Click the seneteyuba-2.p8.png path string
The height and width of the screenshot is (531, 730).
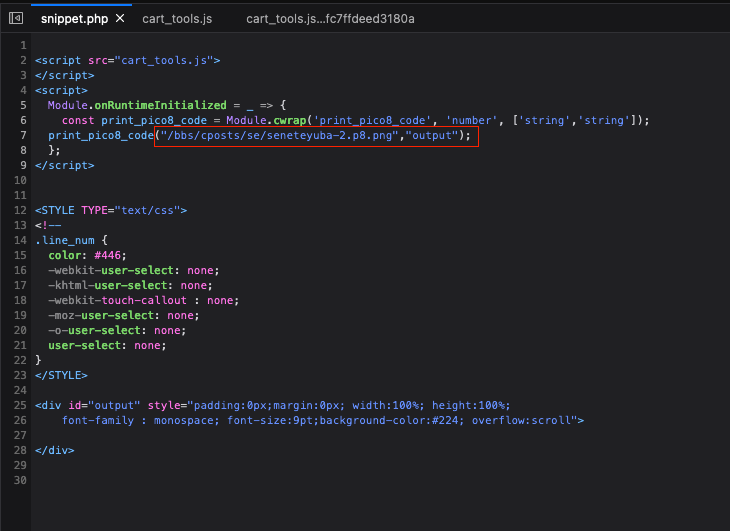pos(279,135)
